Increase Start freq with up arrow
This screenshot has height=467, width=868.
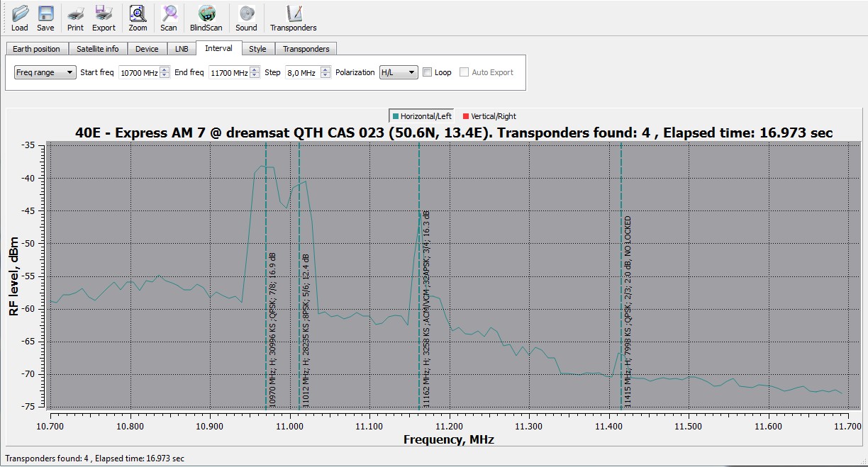[x=165, y=69]
